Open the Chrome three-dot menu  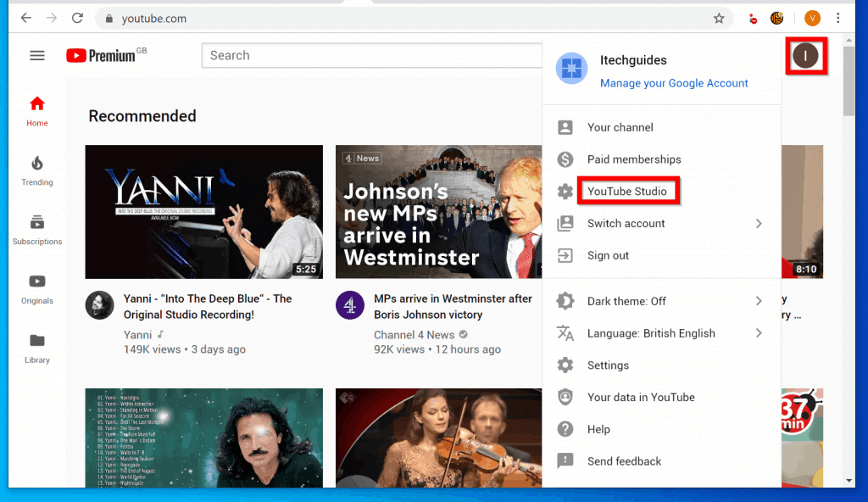pos(838,19)
